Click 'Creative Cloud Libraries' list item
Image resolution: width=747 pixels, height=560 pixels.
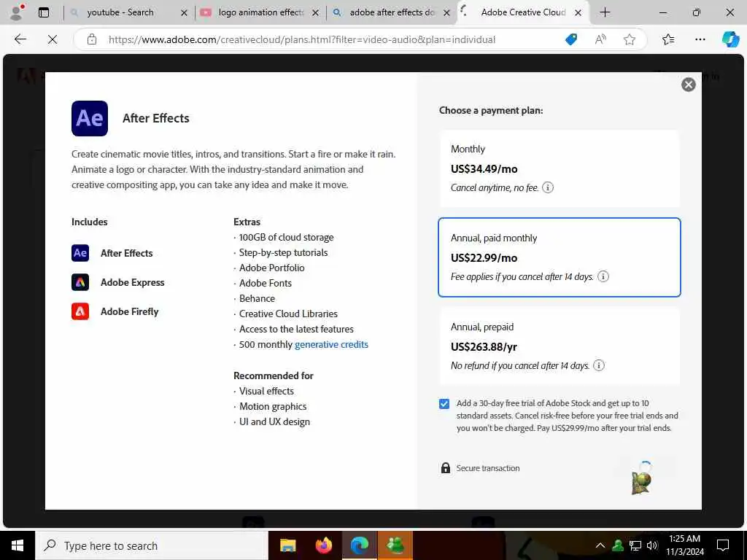coord(288,314)
